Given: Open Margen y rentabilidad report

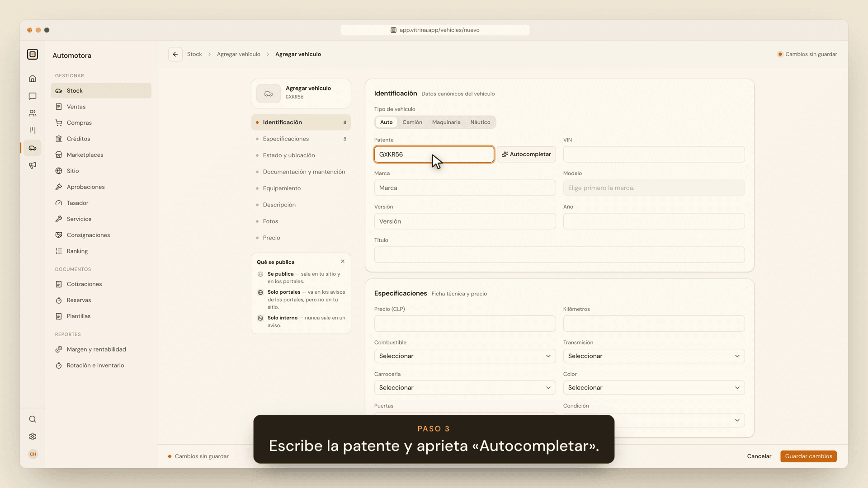Looking at the screenshot, I should 101,349.
